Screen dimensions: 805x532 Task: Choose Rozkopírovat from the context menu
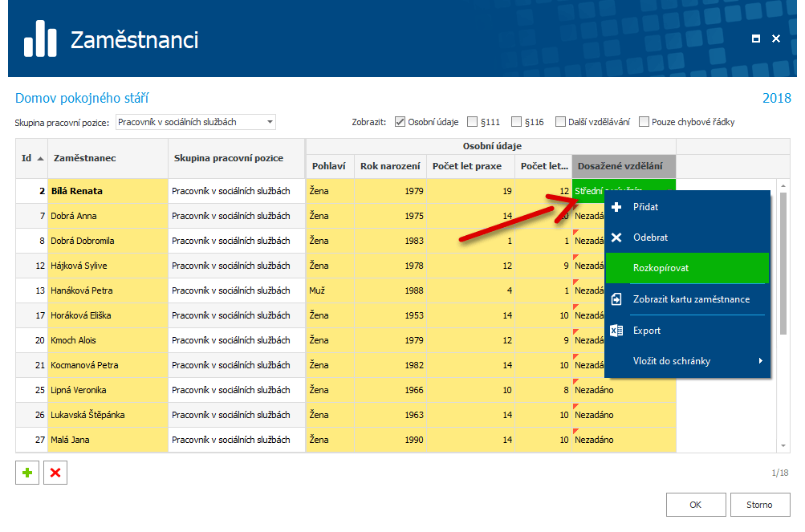pyautogui.click(x=688, y=268)
